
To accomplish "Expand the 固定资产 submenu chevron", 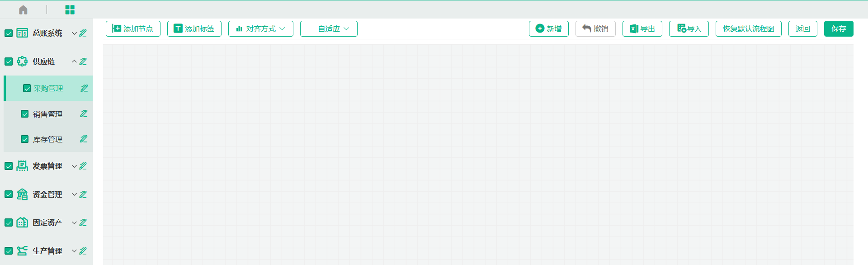I will click(x=74, y=223).
